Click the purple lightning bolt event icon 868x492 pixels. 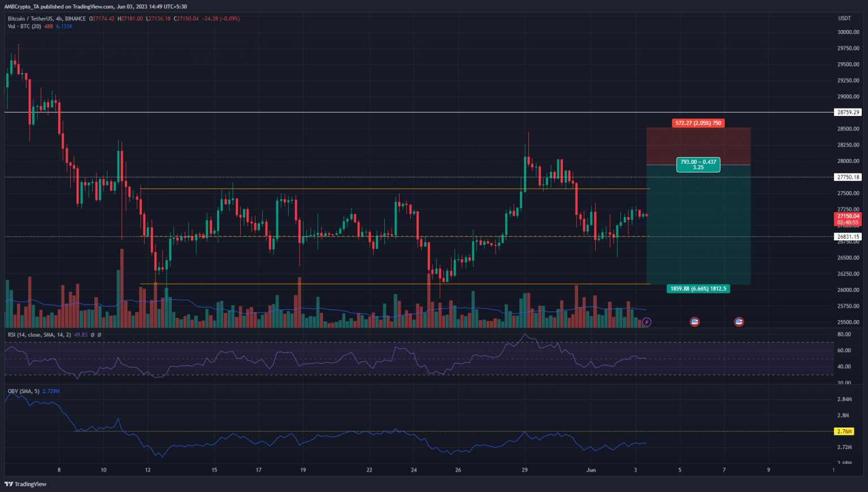point(646,322)
